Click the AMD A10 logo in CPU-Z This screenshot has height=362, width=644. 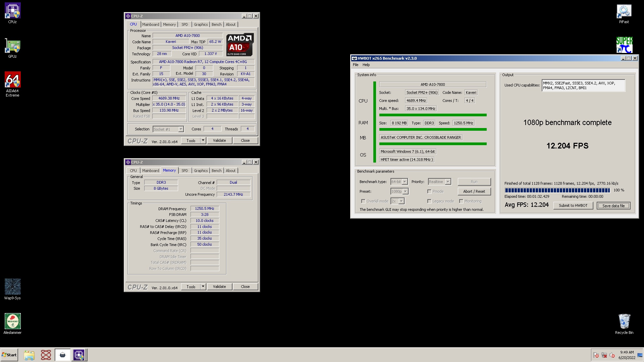click(x=240, y=44)
